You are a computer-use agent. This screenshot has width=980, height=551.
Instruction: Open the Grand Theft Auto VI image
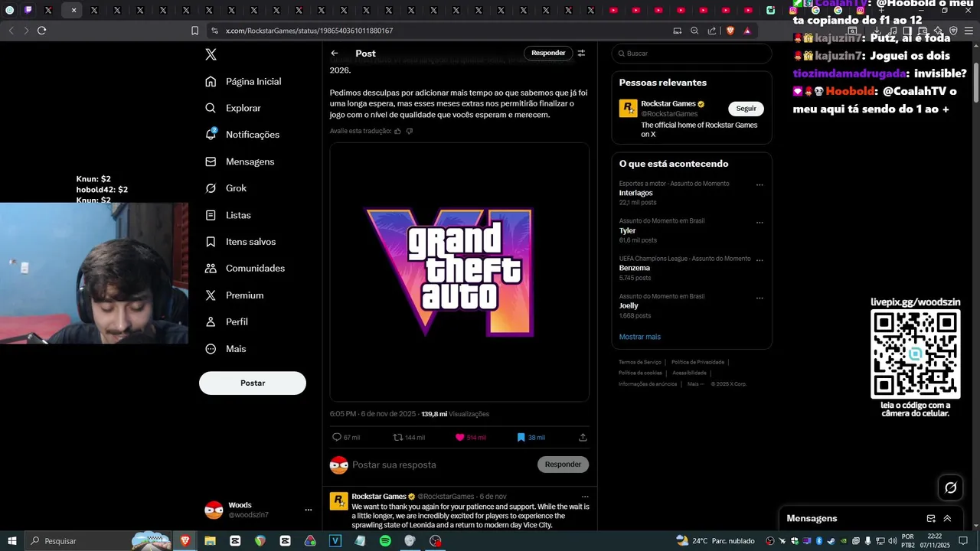click(x=459, y=272)
